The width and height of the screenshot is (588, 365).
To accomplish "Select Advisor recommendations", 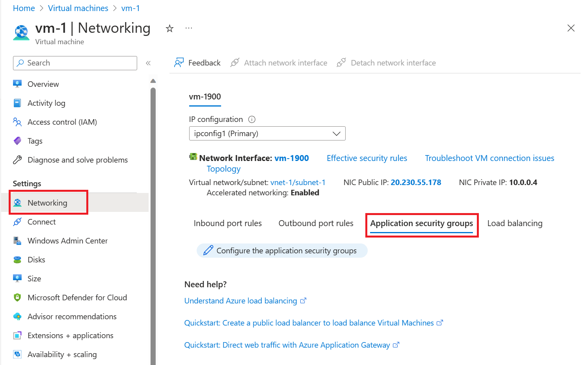I will [x=72, y=316].
